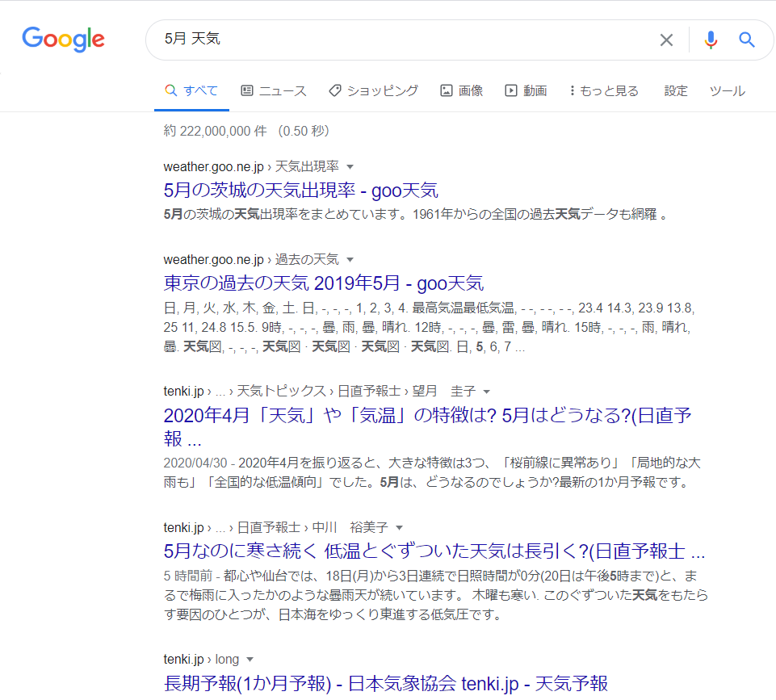Switch to the ニュース tab
Screen dimensions: 776x700
click(273, 91)
